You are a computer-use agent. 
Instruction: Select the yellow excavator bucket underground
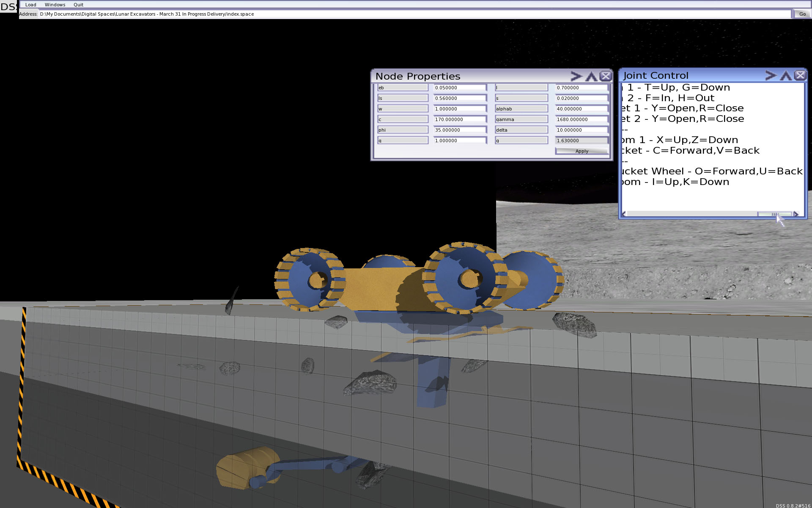coord(247,468)
